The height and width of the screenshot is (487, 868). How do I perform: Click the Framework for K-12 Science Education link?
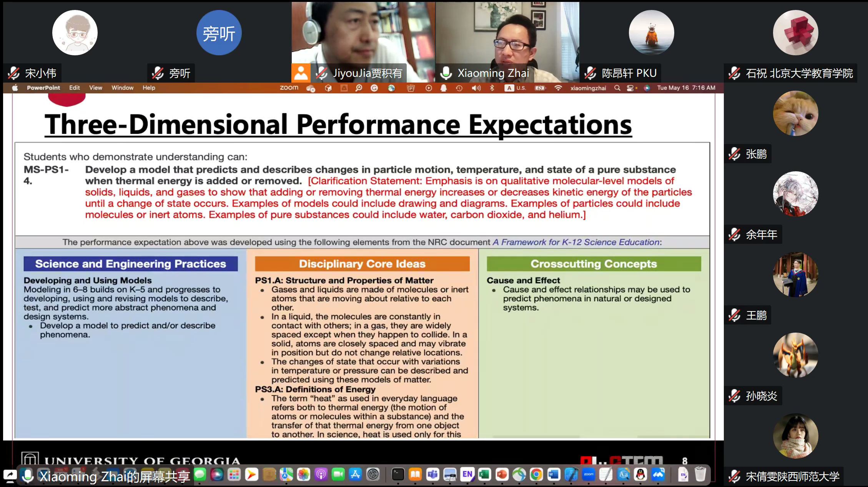coord(576,242)
